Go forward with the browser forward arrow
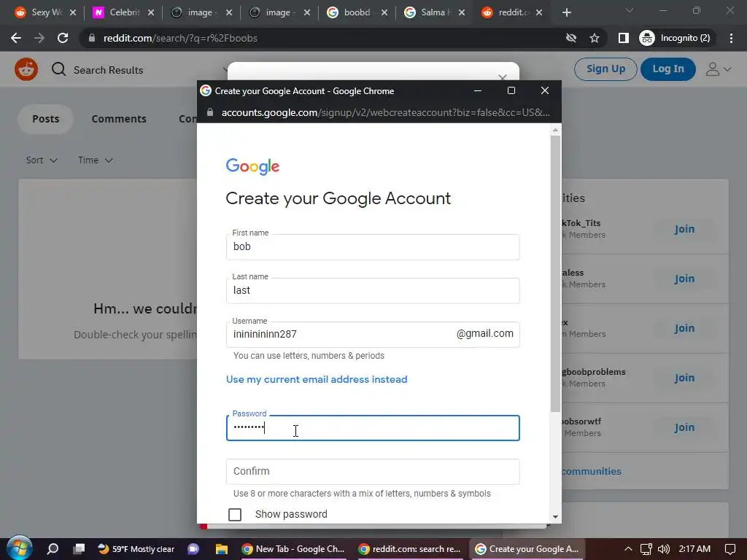 (x=39, y=38)
